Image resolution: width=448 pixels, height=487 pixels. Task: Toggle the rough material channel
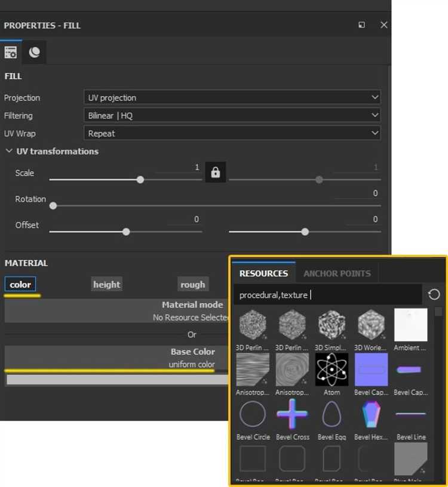[193, 284]
